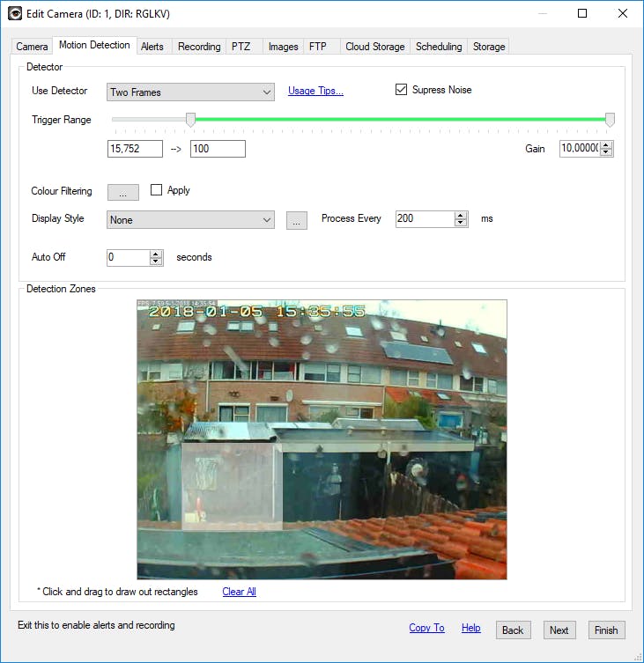The width and height of the screenshot is (644, 663).
Task: Click the Clear All zones link
Action: (239, 592)
